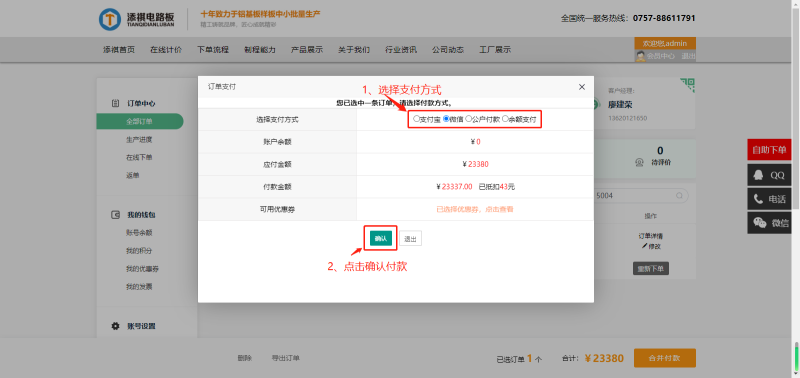Viewport: 800px width, 378px height.
Task: Open 会员中心 in the header
Action: 661,56
